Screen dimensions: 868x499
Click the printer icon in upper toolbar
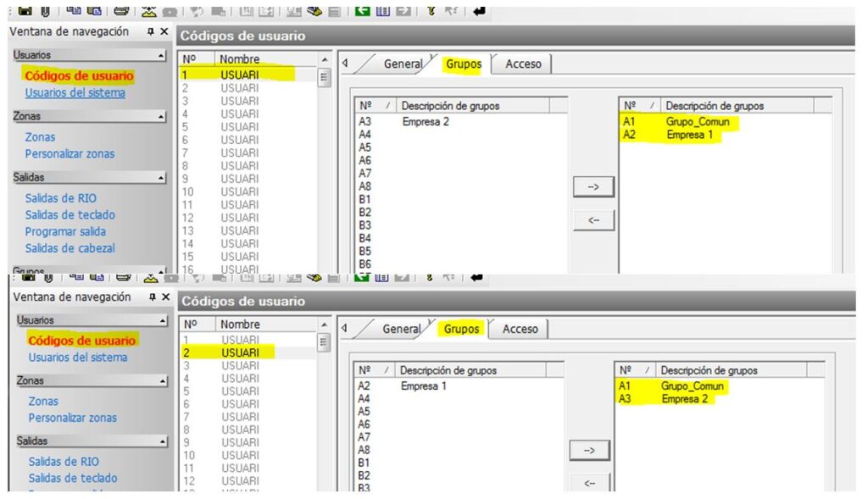tap(121, 10)
